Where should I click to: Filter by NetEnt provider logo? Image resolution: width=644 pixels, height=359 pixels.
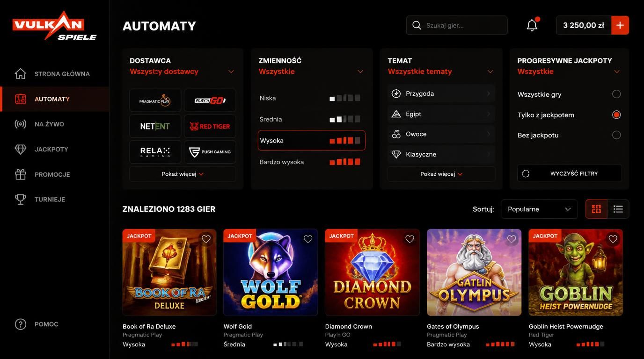click(155, 126)
